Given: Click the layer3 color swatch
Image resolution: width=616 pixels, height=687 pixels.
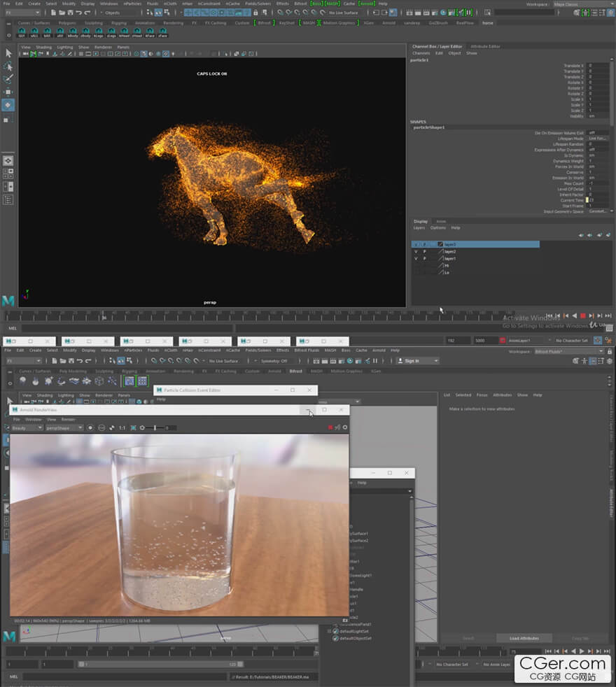Looking at the screenshot, I should pos(440,244).
